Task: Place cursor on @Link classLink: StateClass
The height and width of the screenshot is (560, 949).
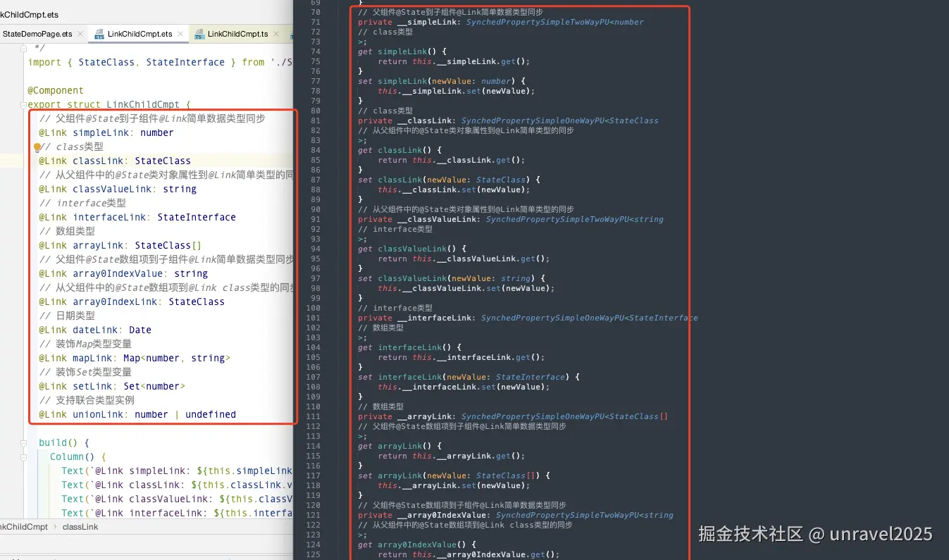Action: point(115,161)
